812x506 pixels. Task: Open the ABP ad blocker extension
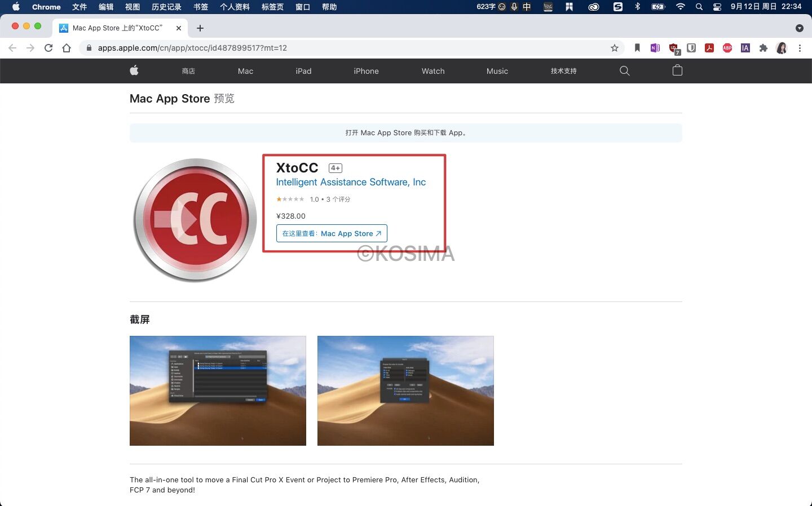pos(727,48)
